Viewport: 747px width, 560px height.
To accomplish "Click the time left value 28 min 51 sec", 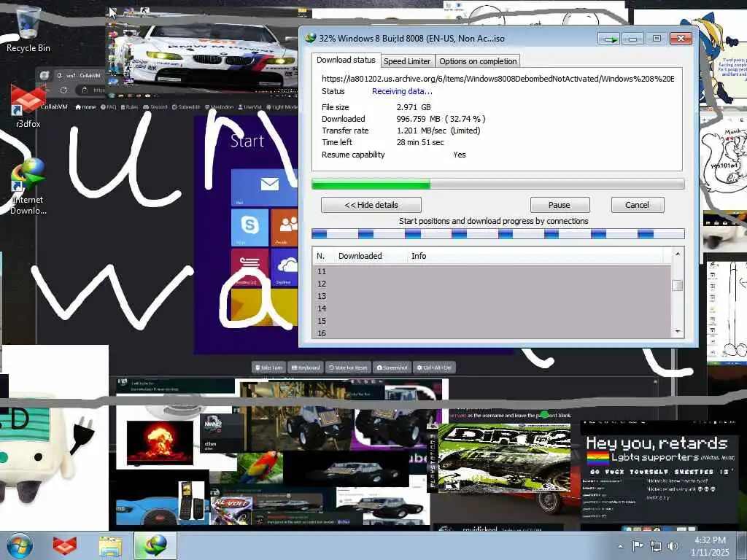I will pos(420,142).
